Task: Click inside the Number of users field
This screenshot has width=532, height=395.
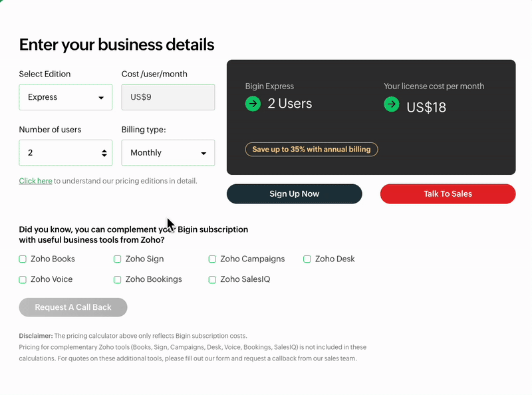Action: [x=57, y=153]
